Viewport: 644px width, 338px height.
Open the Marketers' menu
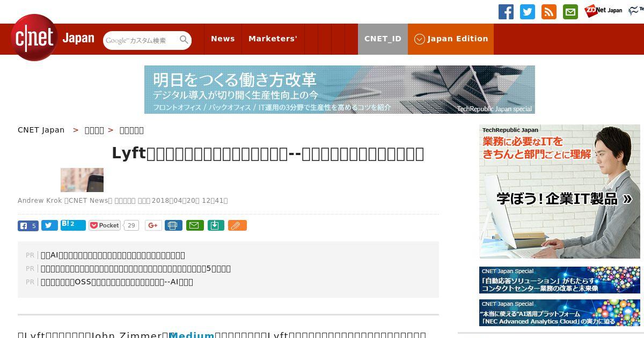[273, 39]
